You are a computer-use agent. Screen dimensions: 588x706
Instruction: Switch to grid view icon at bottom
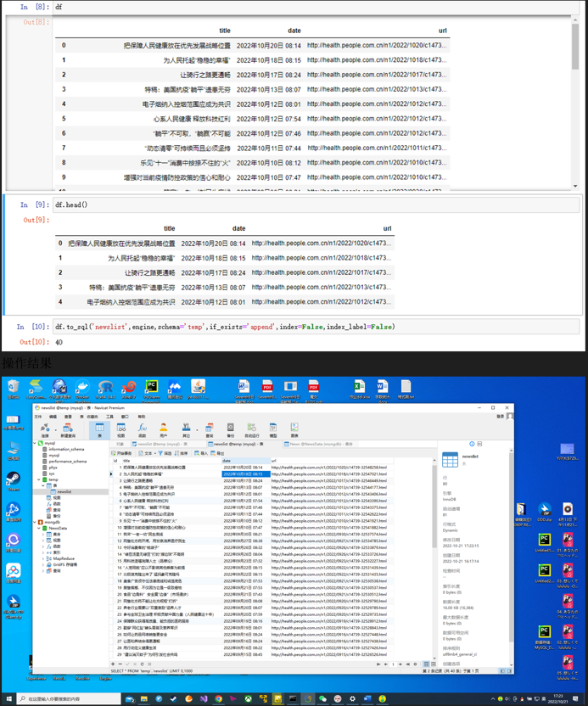[x=426, y=664]
